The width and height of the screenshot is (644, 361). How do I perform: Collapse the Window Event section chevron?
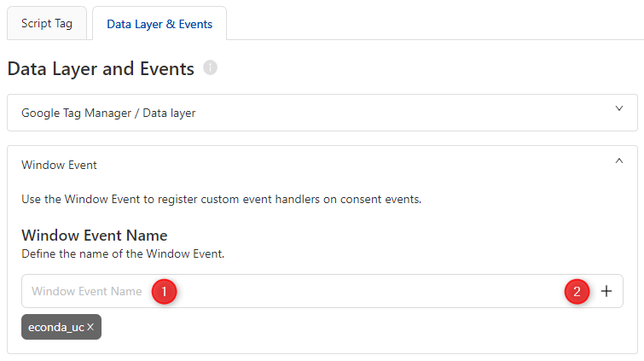[x=619, y=160]
